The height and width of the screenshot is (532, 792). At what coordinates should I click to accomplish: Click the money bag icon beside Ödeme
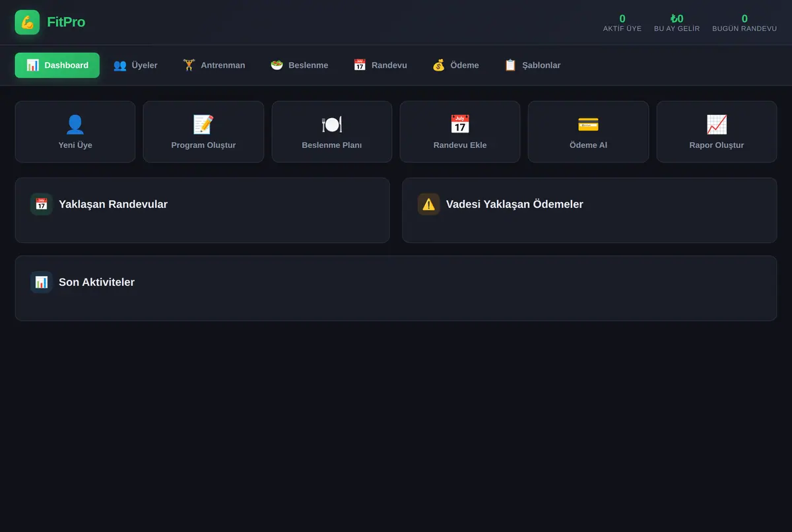pos(438,65)
